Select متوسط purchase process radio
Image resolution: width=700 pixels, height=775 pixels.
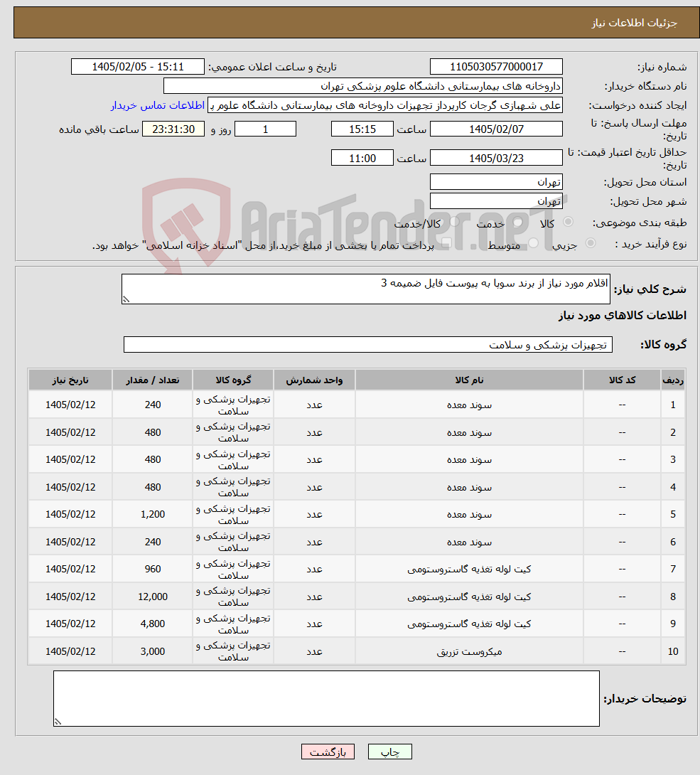[534, 243]
